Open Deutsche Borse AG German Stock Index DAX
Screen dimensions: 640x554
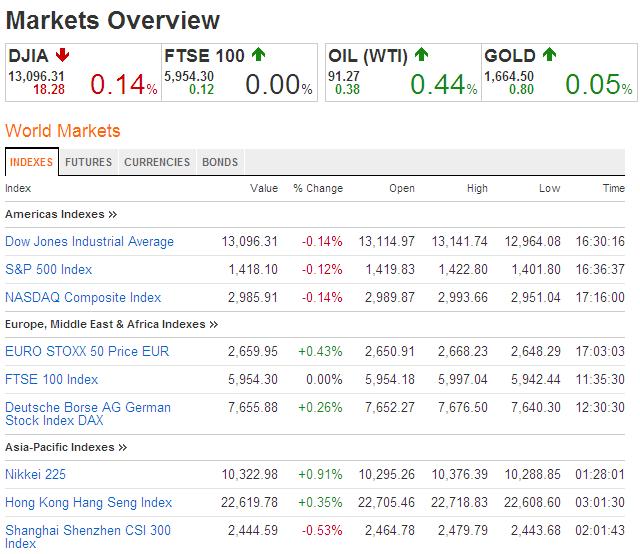coord(88,414)
